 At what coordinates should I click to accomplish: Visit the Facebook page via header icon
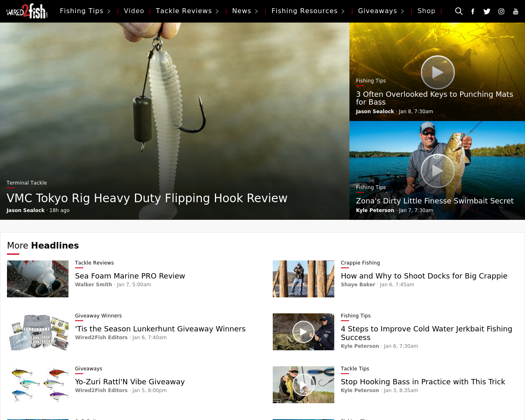click(x=472, y=11)
